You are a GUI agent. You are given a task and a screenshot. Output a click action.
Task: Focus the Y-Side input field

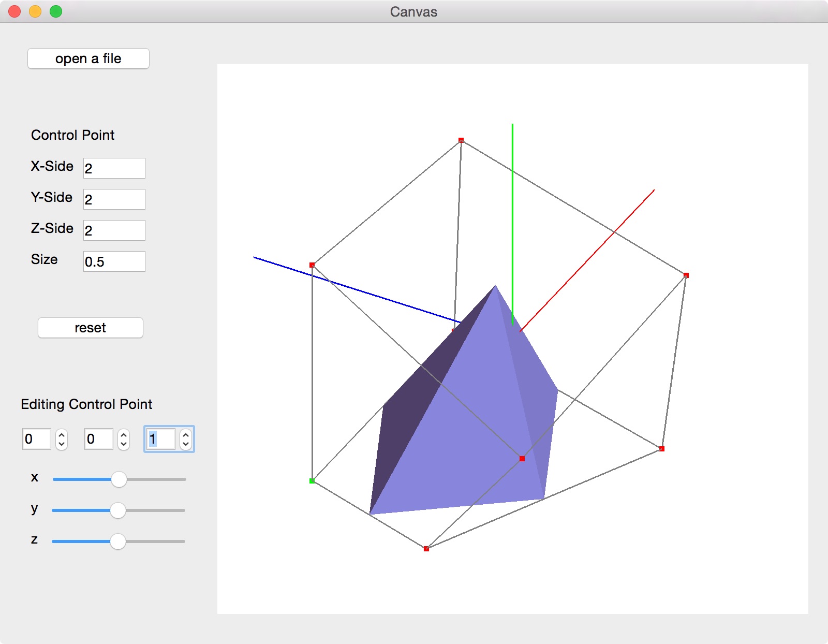(114, 199)
